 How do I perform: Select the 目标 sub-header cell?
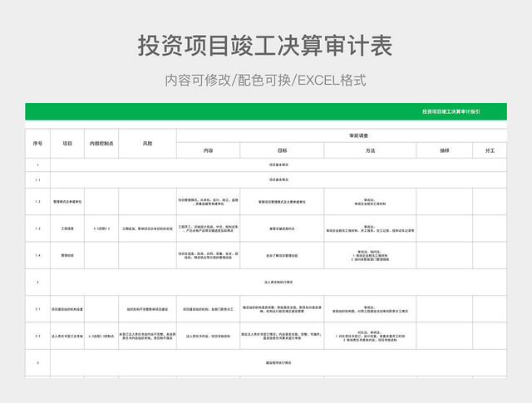[282, 150]
